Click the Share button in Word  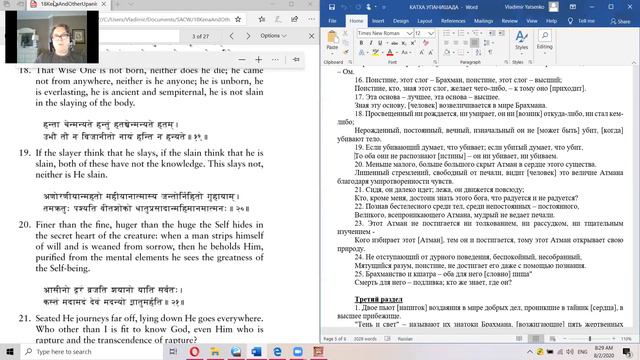click(x=620, y=21)
